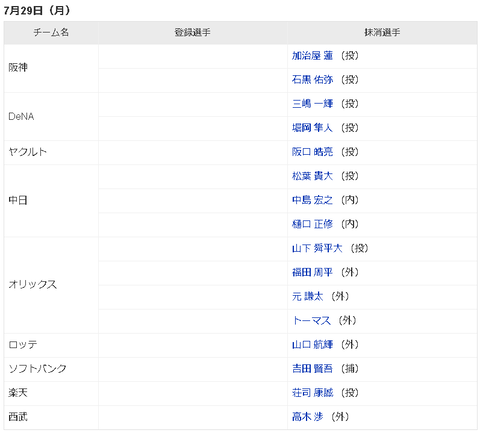Open 福田 周平 player page

click(312, 272)
